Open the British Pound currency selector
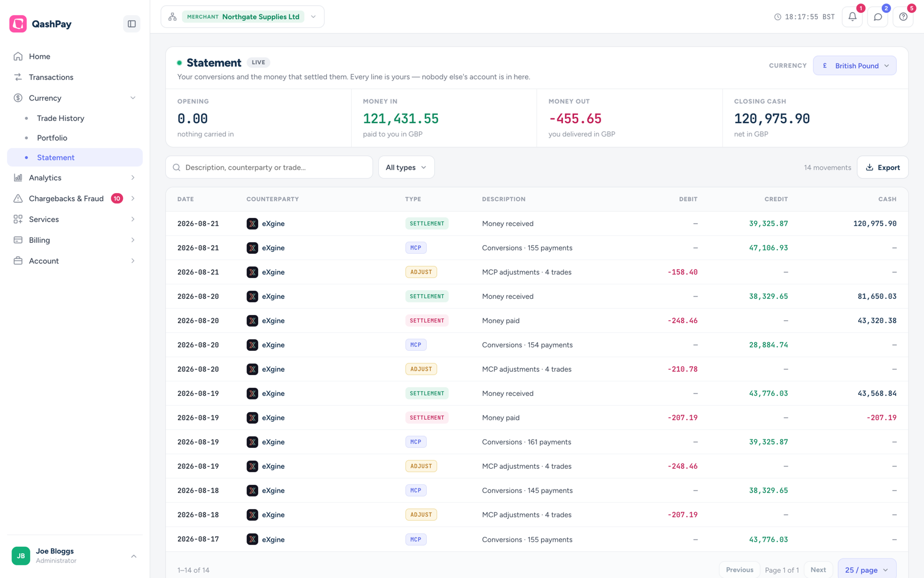This screenshot has height=578, width=924. coord(855,66)
